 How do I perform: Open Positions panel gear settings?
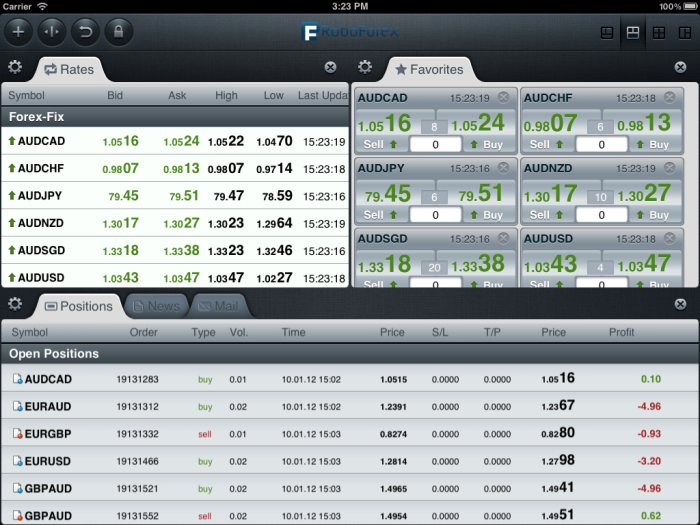click(15, 304)
